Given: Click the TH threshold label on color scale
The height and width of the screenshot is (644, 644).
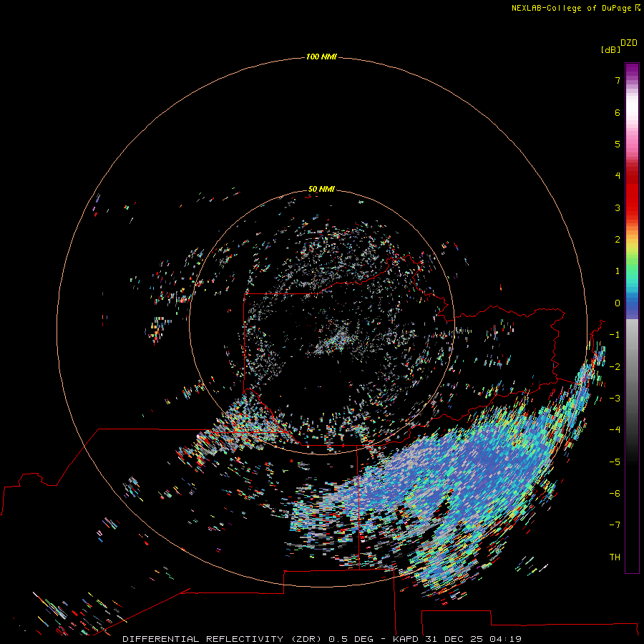Looking at the screenshot, I should 615,557.
